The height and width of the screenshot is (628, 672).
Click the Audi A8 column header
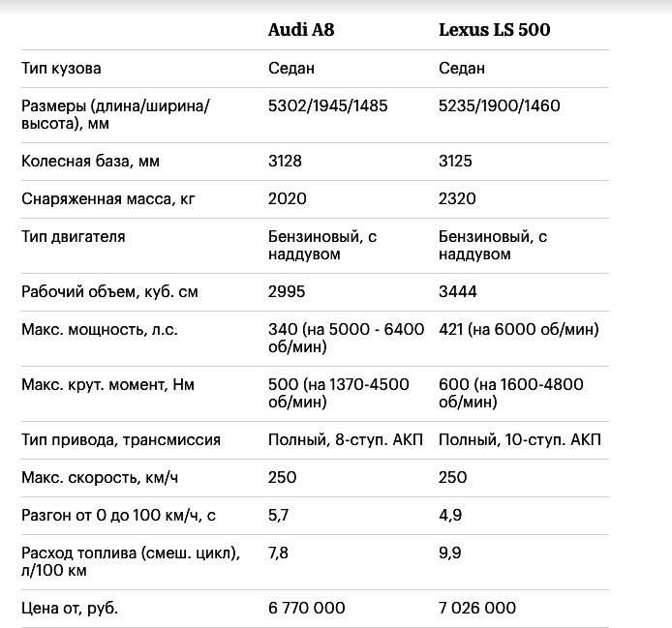301,29
